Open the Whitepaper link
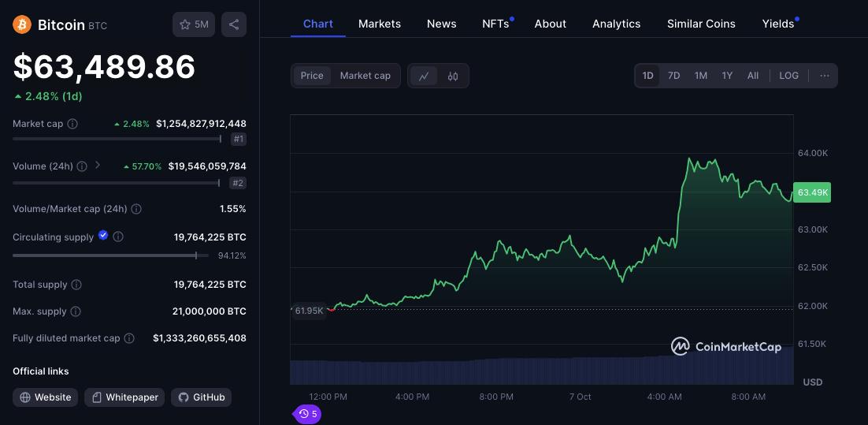868x425 pixels. point(124,397)
